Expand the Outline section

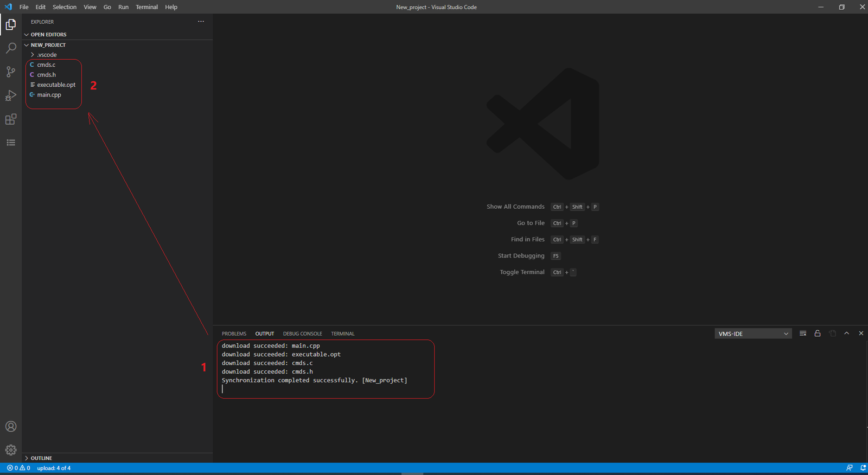click(41, 458)
